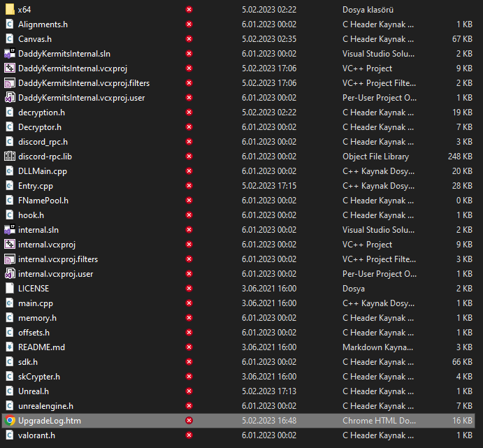Click the red status icon for discord-rpc.lib

(x=189, y=157)
